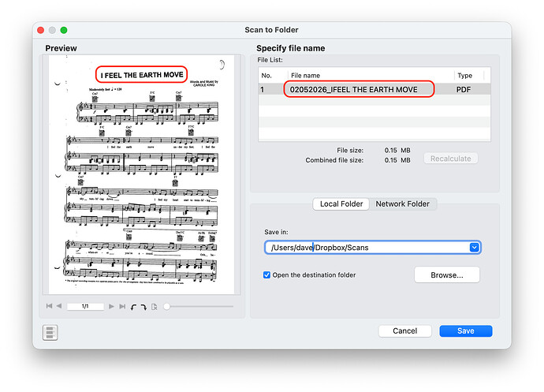Click the list view icon at bottom left

(x=50, y=332)
